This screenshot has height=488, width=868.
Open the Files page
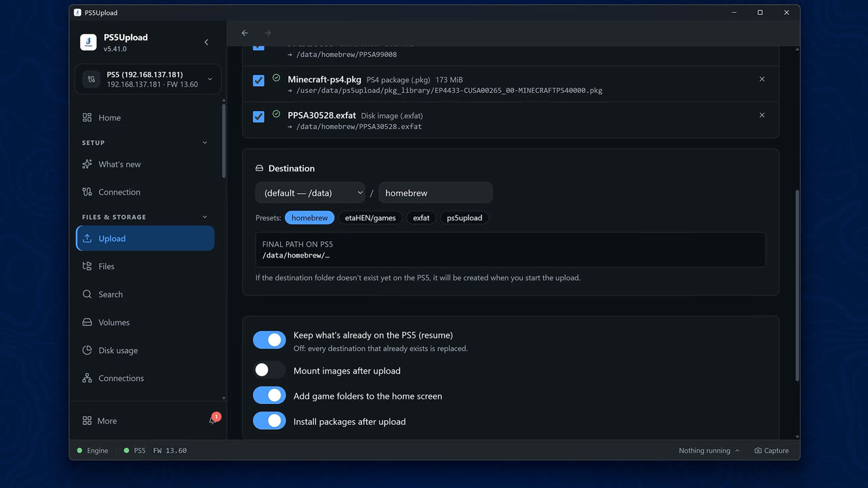(x=145, y=266)
